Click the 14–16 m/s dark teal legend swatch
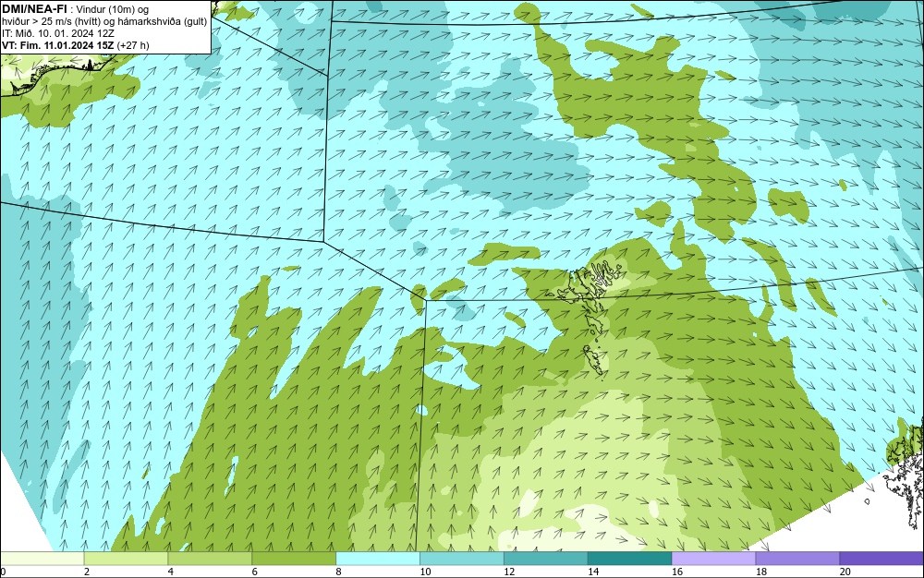The image size is (924, 578). (630, 558)
